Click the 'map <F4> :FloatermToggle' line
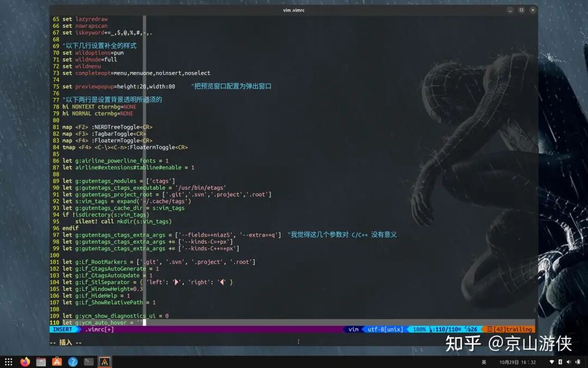Image resolution: width=588 pixels, height=368 pixels. [107, 141]
